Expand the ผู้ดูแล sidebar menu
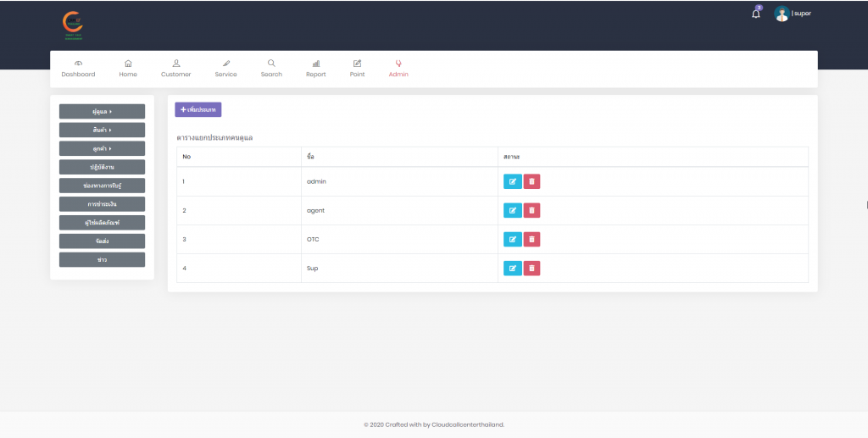This screenshot has width=868, height=438. pos(102,111)
